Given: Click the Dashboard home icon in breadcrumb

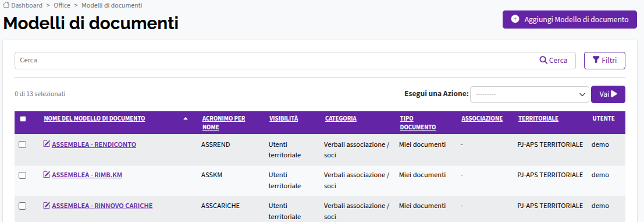Looking at the screenshot, I should pos(6,5).
